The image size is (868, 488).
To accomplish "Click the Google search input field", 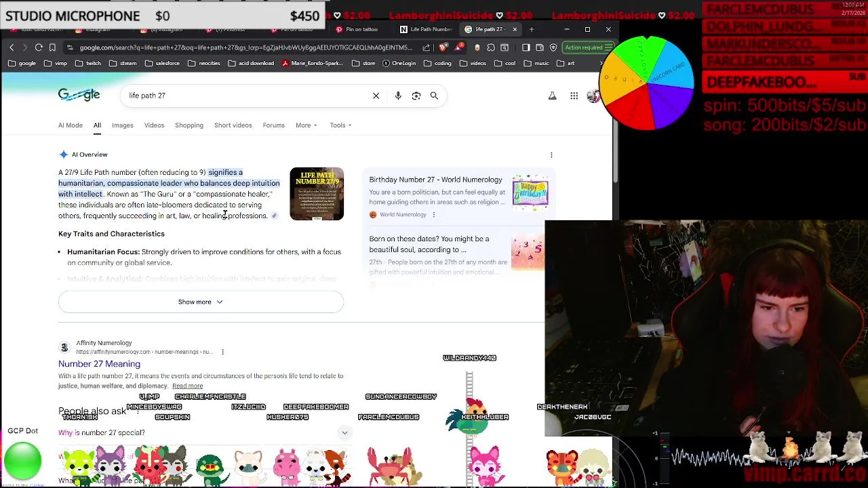I will pyautogui.click(x=248, y=96).
